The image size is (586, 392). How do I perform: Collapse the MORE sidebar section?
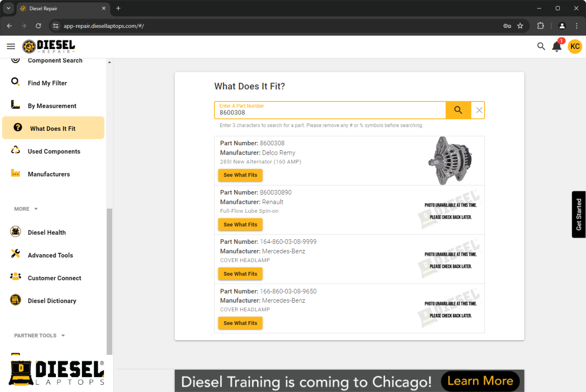[x=26, y=209]
